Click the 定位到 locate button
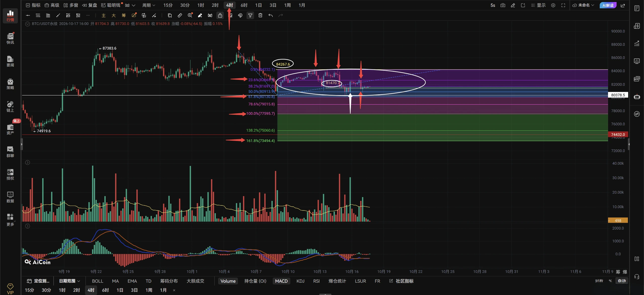 point(38,281)
